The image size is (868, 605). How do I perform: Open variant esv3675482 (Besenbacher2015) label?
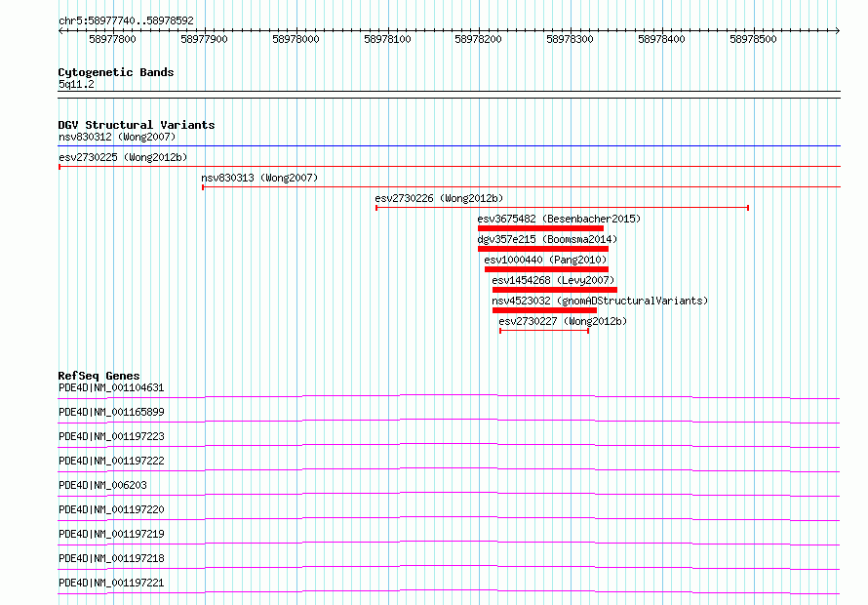[x=559, y=219]
